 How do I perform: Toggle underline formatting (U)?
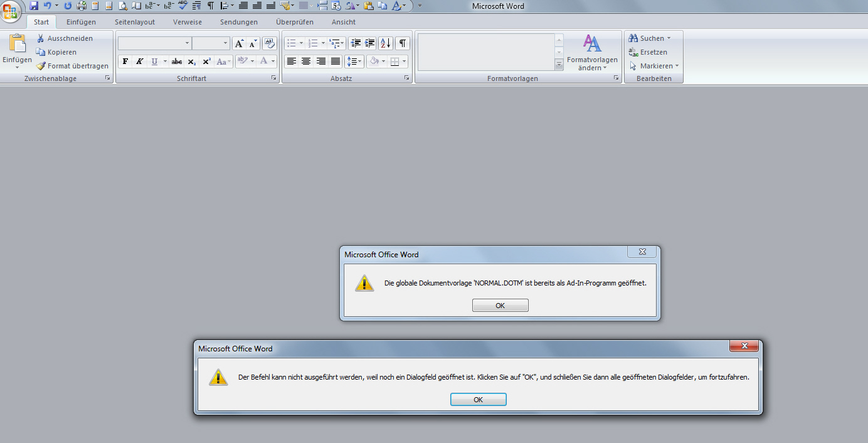coord(154,61)
